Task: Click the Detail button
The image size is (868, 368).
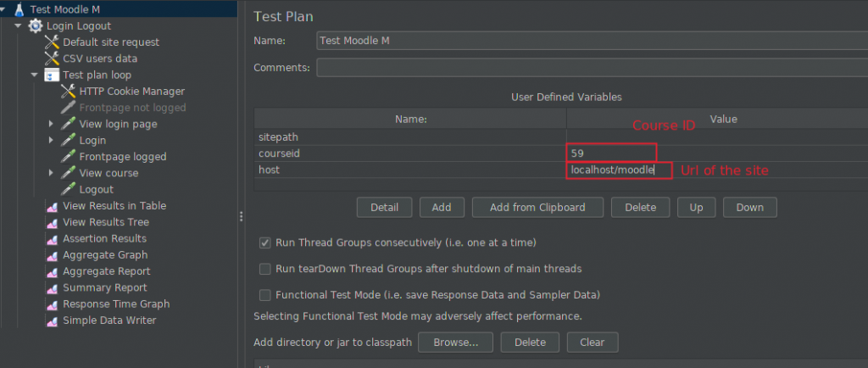Action: tap(384, 208)
